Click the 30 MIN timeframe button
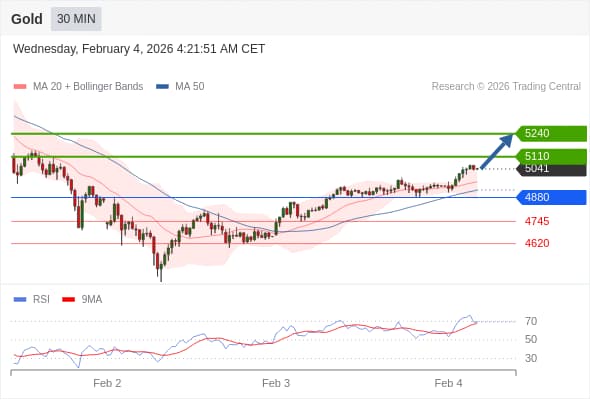Screen dimensions: 590x400 pos(76,18)
